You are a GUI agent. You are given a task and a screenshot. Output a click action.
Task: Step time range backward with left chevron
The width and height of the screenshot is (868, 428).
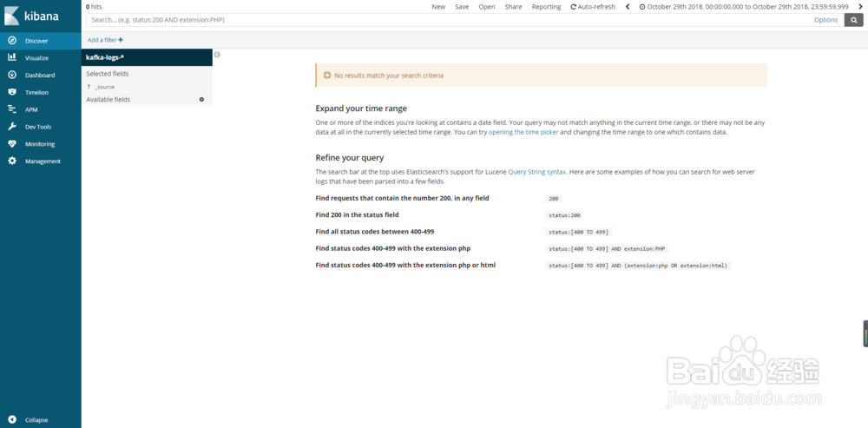click(628, 7)
